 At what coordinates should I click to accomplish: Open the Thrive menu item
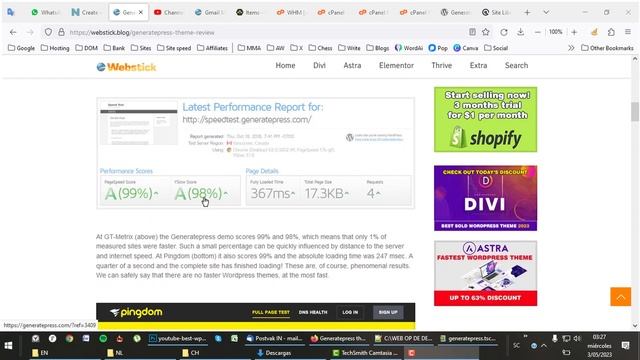pos(442,65)
